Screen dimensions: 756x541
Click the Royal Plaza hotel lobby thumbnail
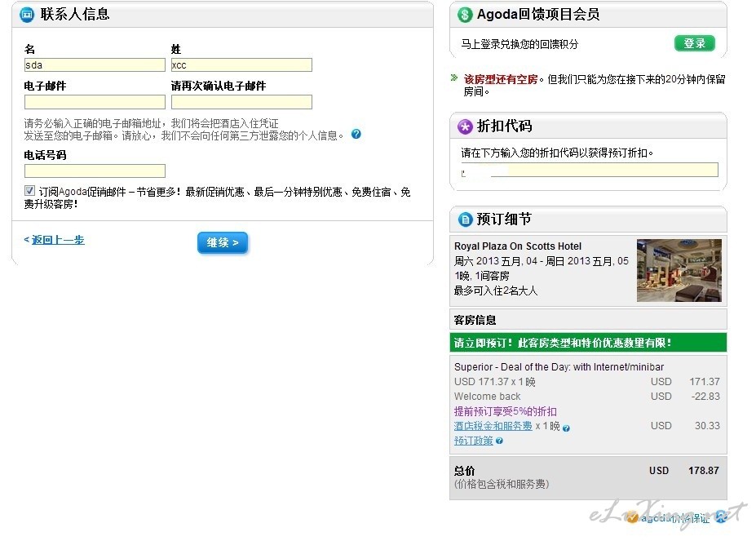[x=679, y=270]
